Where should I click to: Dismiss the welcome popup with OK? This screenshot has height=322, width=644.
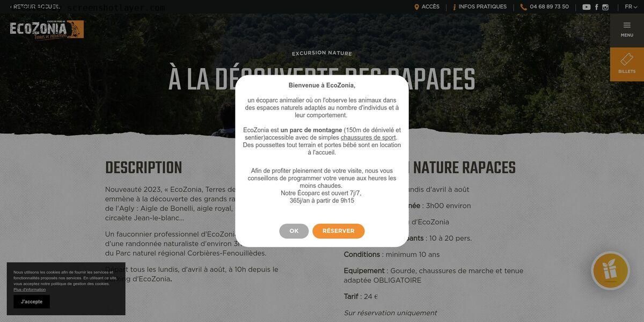point(294,231)
